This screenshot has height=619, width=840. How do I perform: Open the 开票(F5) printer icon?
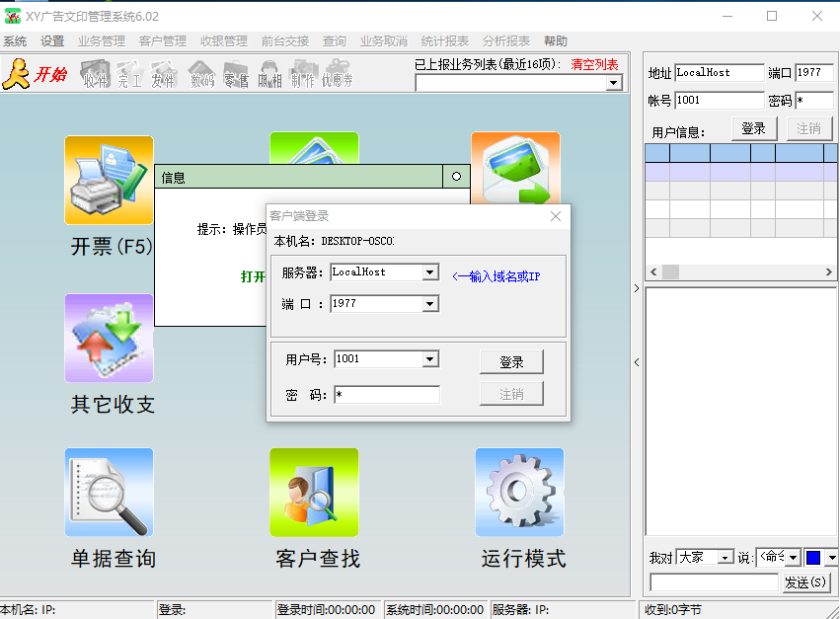pos(109,181)
